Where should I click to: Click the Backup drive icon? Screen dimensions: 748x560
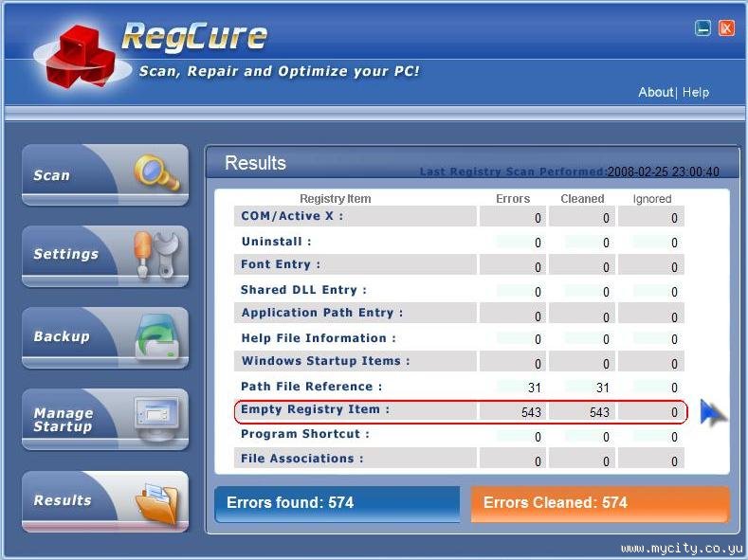[x=157, y=337]
